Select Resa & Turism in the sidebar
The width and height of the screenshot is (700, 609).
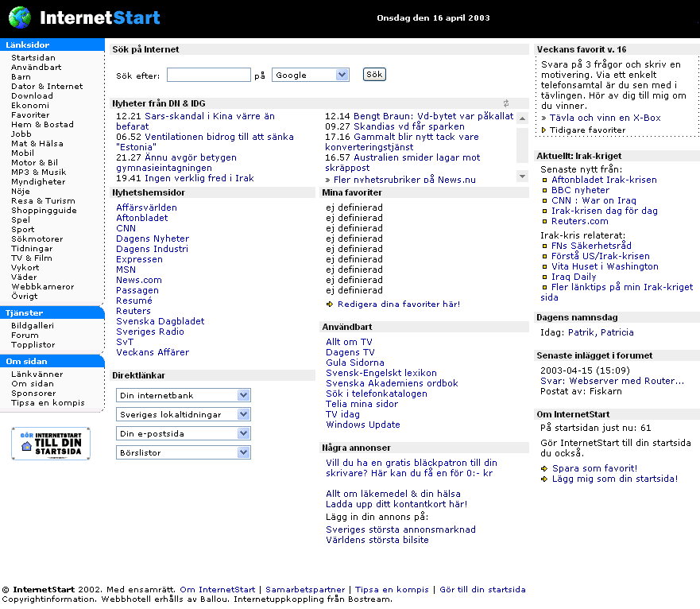[x=43, y=200]
